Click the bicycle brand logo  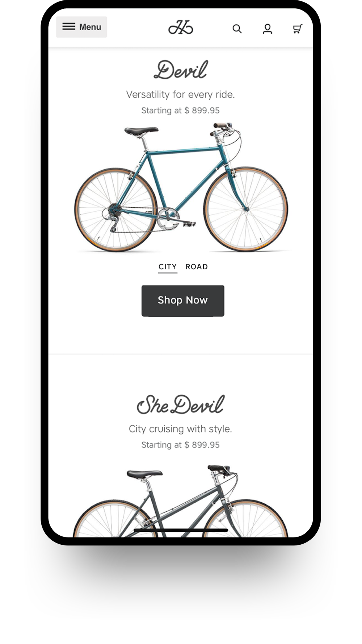click(x=181, y=28)
